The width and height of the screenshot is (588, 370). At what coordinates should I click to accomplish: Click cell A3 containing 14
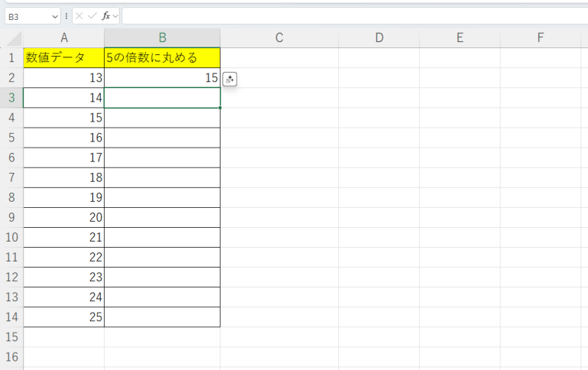click(63, 98)
